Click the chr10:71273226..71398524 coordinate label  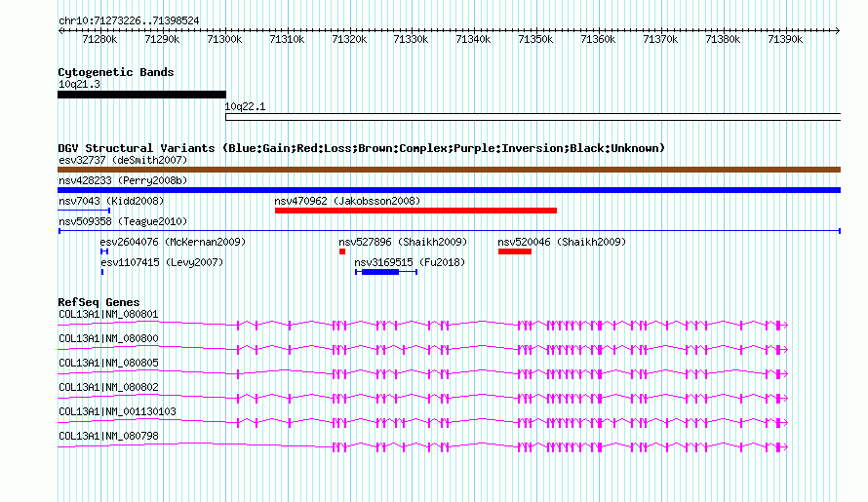pos(129,21)
